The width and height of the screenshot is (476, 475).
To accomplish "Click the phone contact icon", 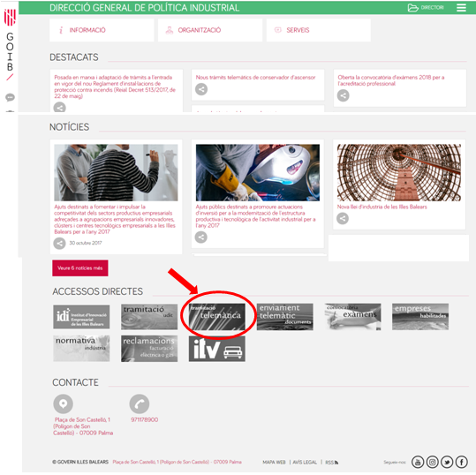I will coord(140,403).
